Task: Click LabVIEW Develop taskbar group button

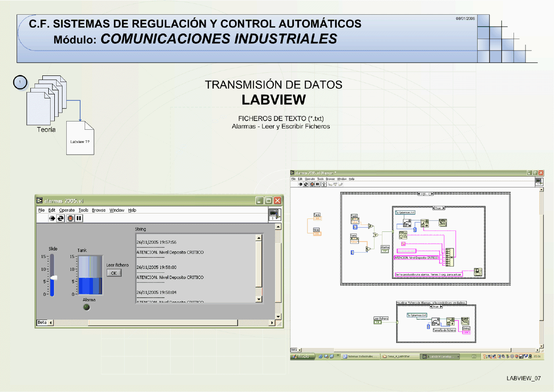Action: [440, 357]
